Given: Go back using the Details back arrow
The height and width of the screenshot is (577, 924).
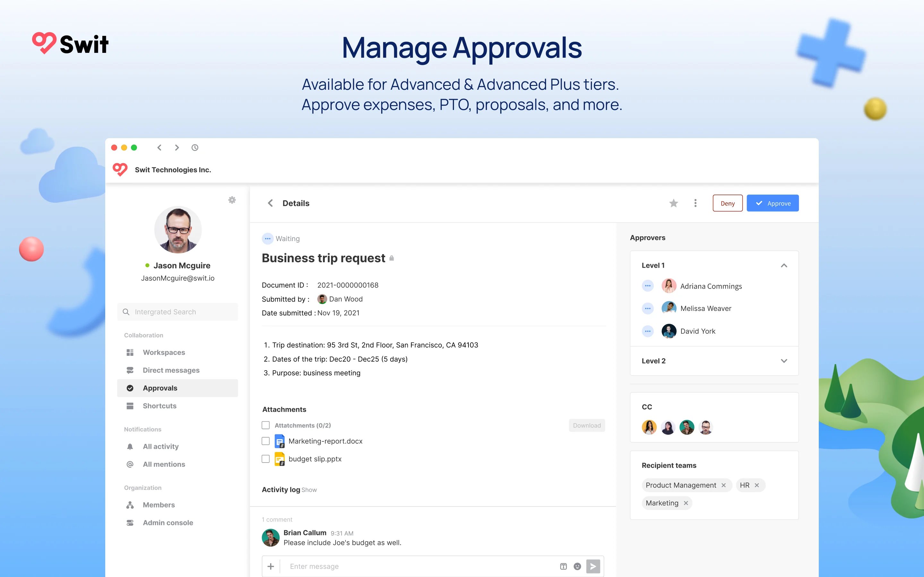Looking at the screenshot, I should click(x=270, y=203).
